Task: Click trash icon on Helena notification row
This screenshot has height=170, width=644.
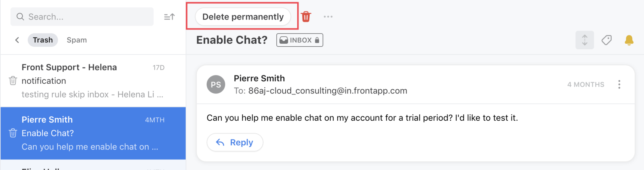Action: 13,81
